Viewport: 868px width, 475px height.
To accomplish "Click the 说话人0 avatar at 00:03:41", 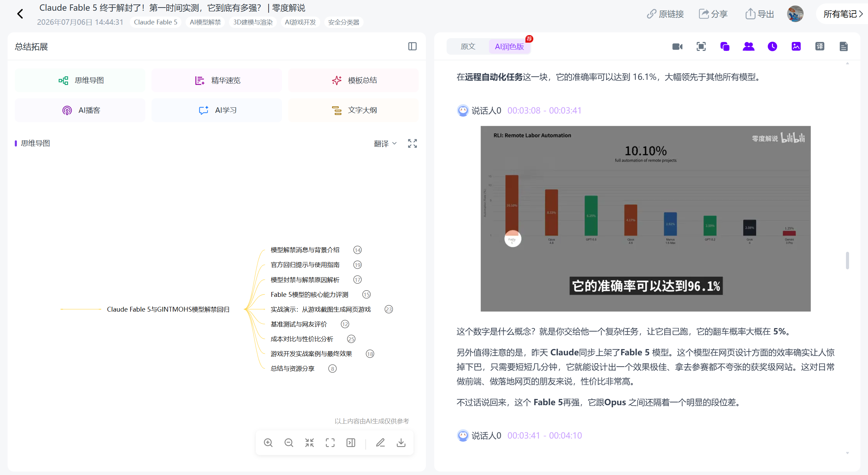I will (x=463, y=435).
